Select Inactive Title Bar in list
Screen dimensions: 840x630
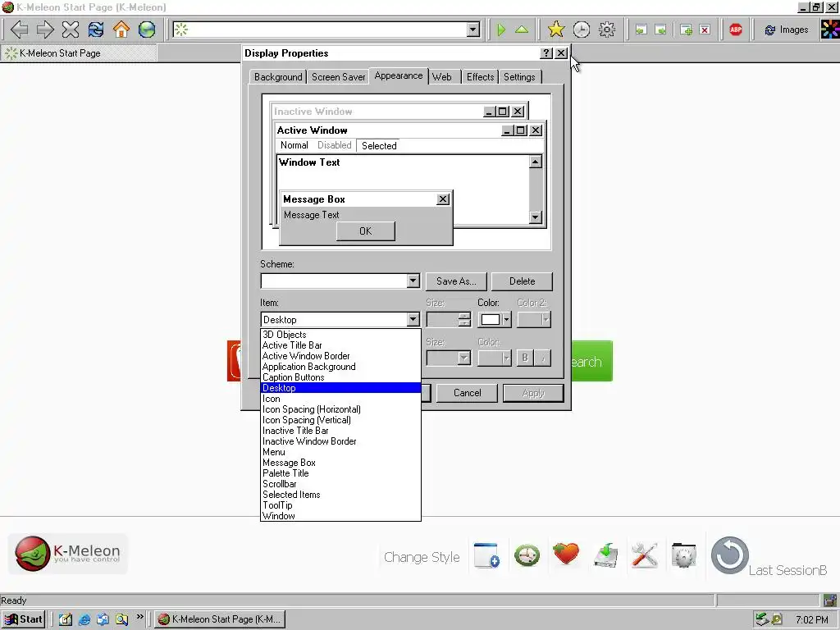point(340,431)
